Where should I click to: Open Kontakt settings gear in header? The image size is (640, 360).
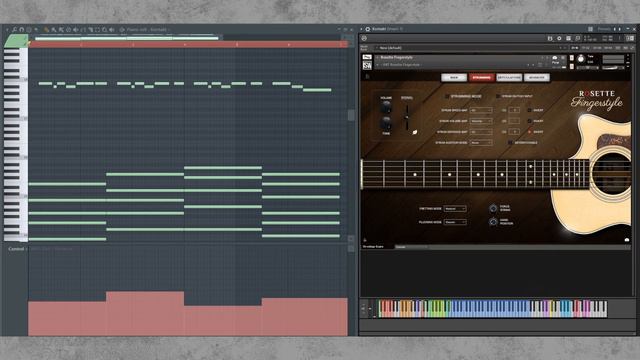coord(559,38)
